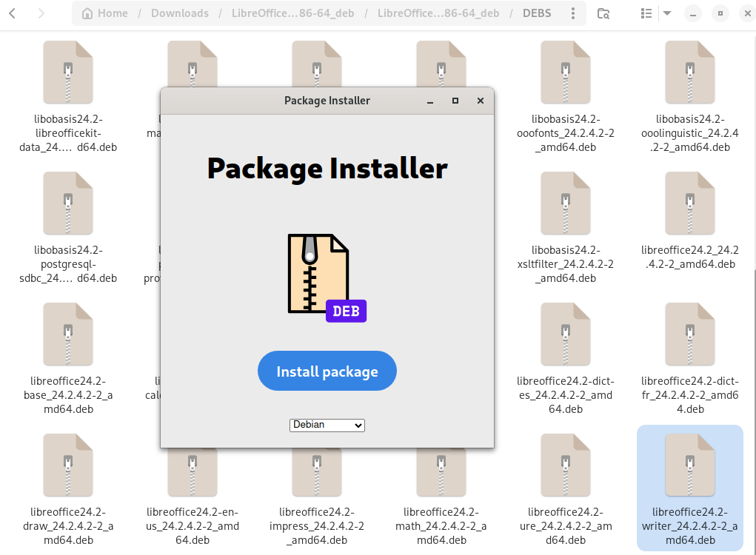Click the libreoffice24.2-ure filename label
Image resolution: width=756 pixels, height=555 pixels.
566,527
